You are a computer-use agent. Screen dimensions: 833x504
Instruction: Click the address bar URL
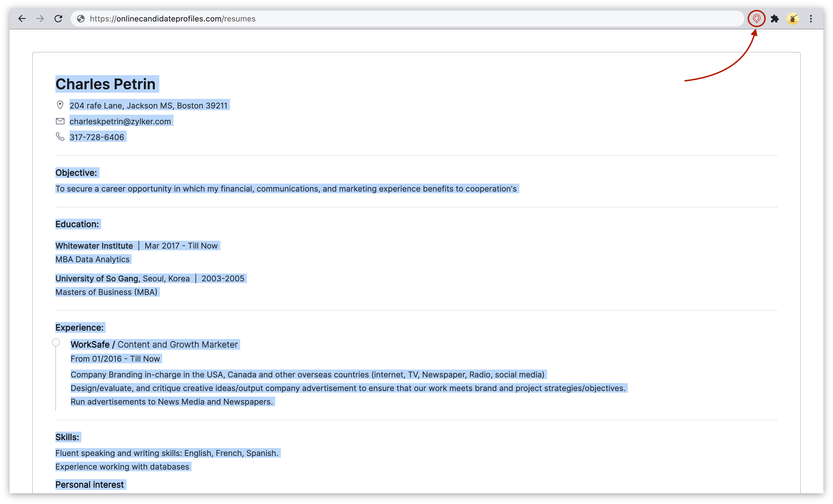click(172, 19)
